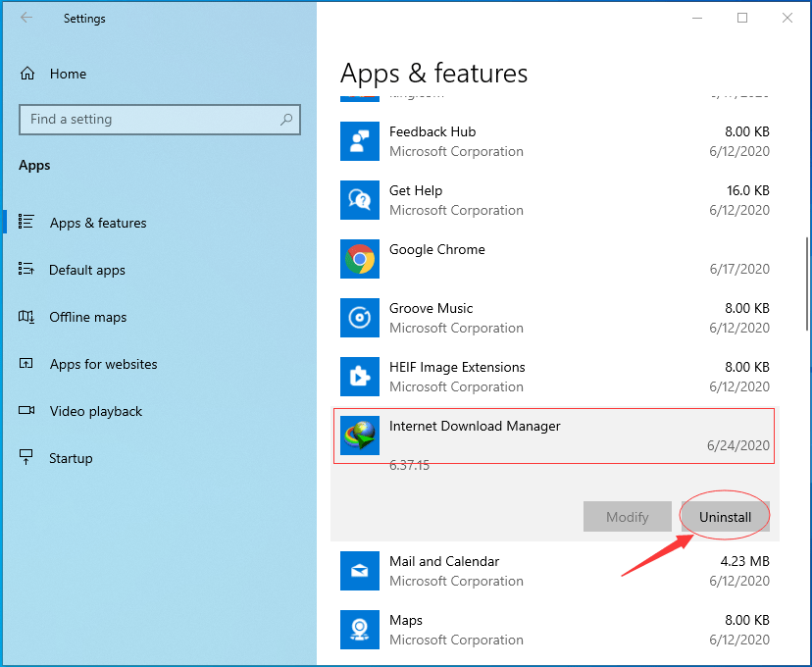
Task: Click the search magnifier icon
Action: 285,120
